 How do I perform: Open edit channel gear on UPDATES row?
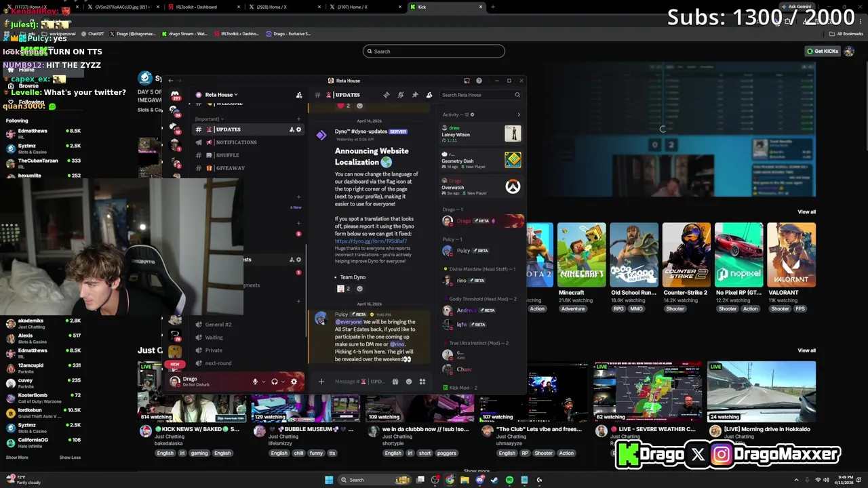(x=298, y=129)
